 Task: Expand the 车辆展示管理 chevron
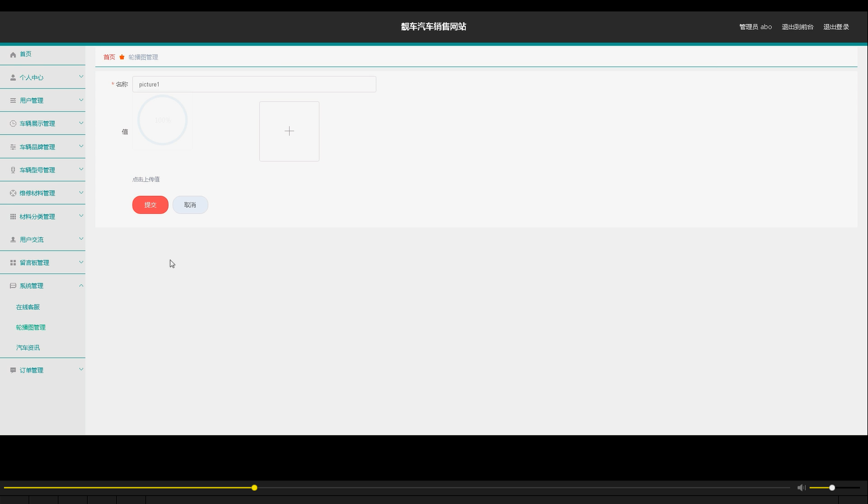coord(81,123)
